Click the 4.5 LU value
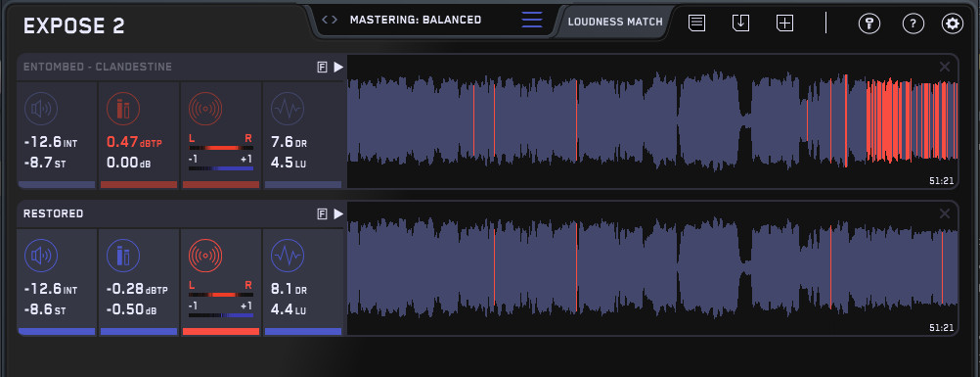 click(x=289, y=164)
